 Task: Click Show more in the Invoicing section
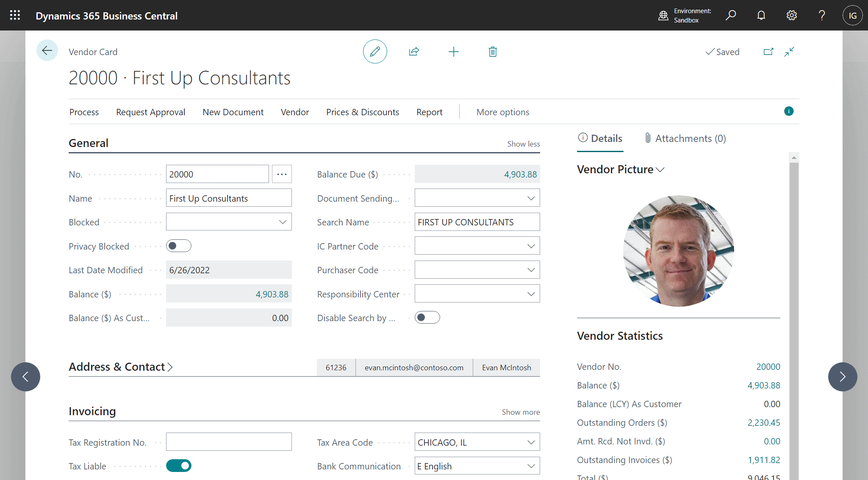coord(520,412)
